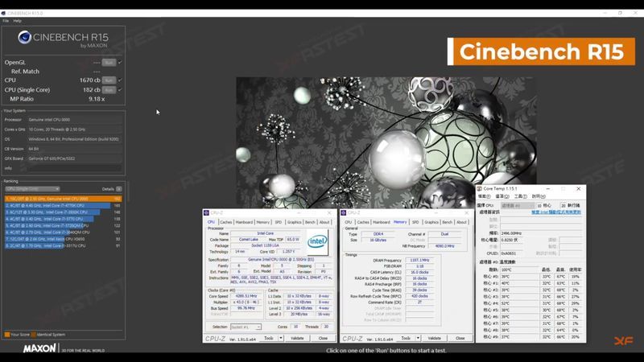644x362 pixels.
Task: Click the Intel logo in CPU-Z
Action: click(x=317, y=241)
